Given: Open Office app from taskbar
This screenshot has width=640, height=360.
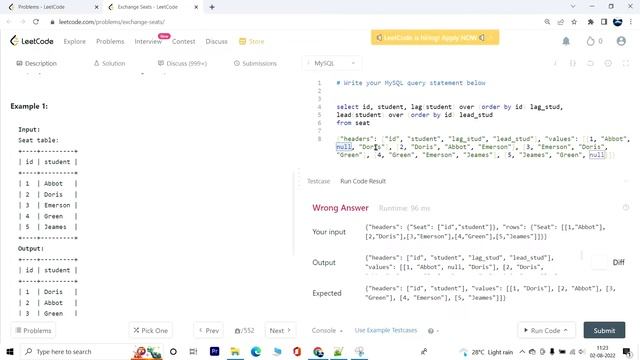Looking at the screenshot, I should 297,351.
